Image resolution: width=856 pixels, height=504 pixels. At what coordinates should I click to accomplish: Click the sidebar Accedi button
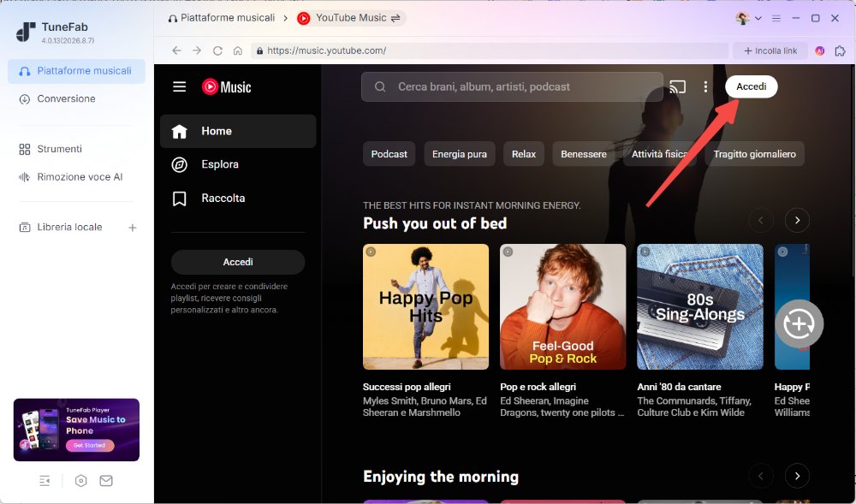click(238, 262)
